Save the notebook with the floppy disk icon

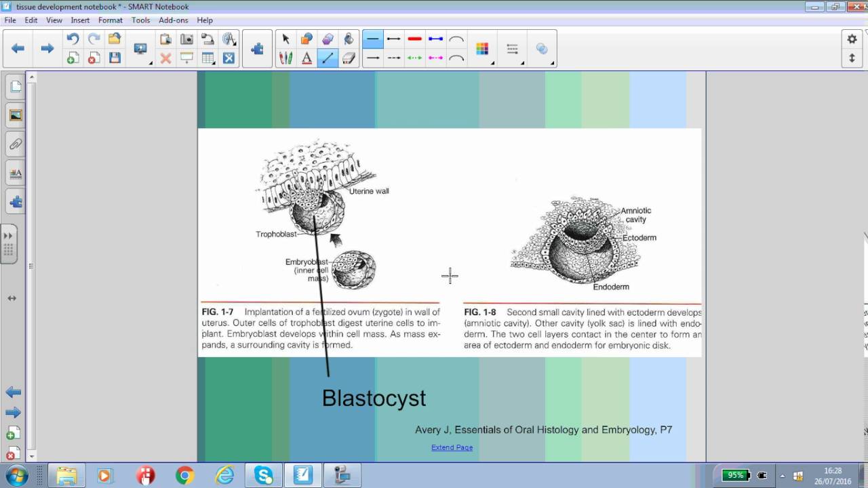click(115, 58)
